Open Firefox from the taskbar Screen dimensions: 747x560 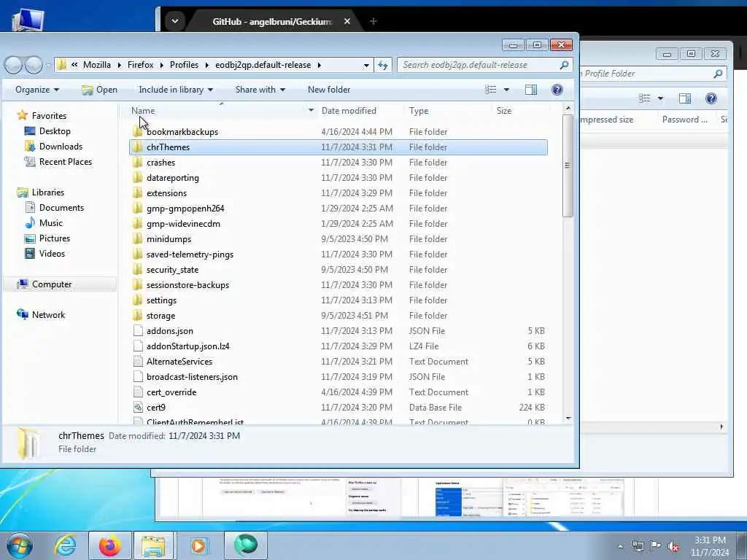click(110, 545)
